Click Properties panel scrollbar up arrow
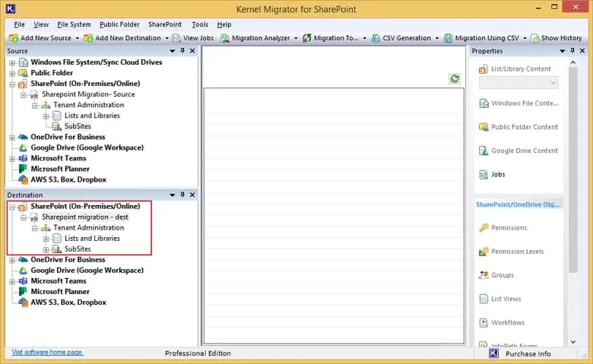This screenshot has width=593, height=364. click(x=573, y=63)
